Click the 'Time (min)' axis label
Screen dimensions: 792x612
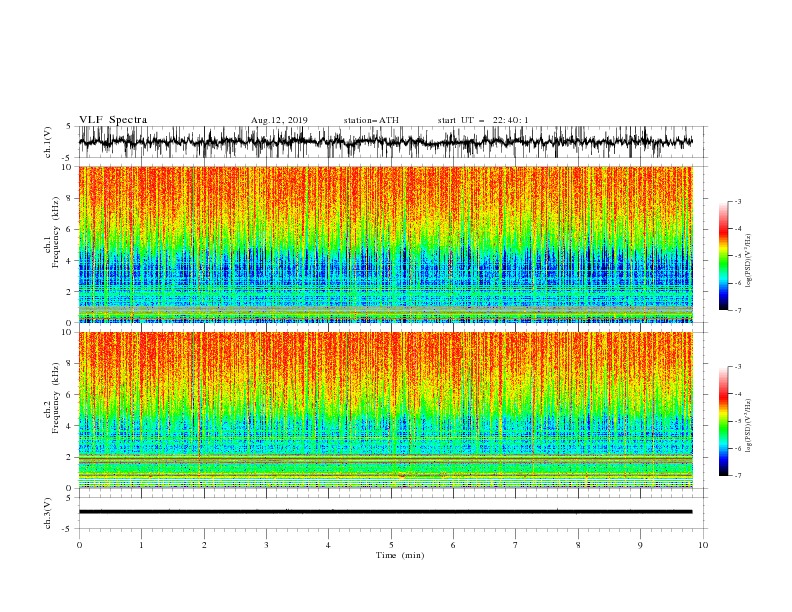click(x=400, y=555)
